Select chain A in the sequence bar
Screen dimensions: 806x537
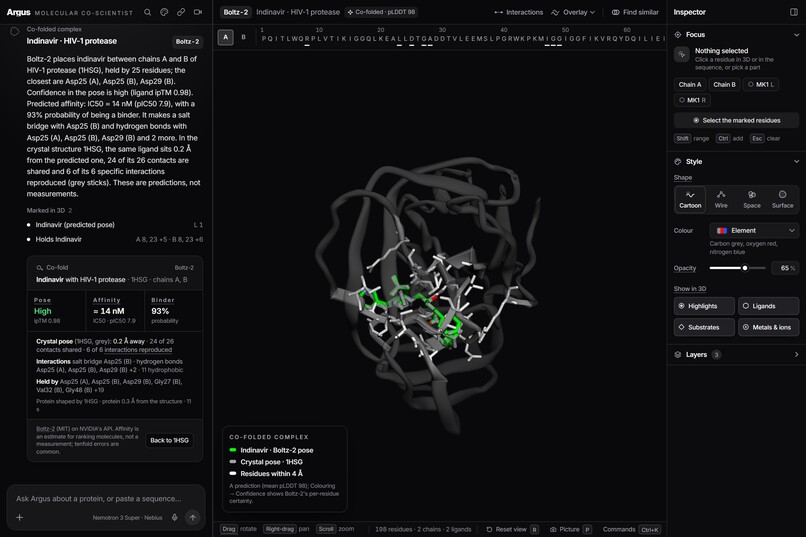(x=225, y=37)
